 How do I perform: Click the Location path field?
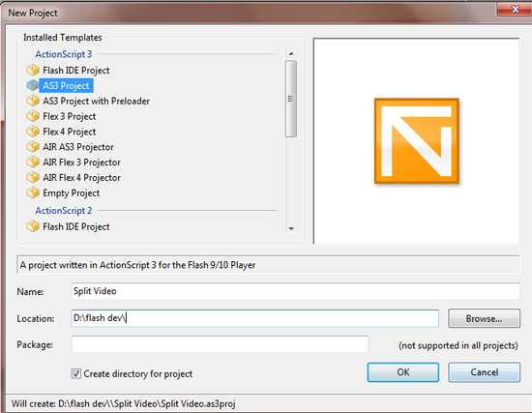click(255, 318)
